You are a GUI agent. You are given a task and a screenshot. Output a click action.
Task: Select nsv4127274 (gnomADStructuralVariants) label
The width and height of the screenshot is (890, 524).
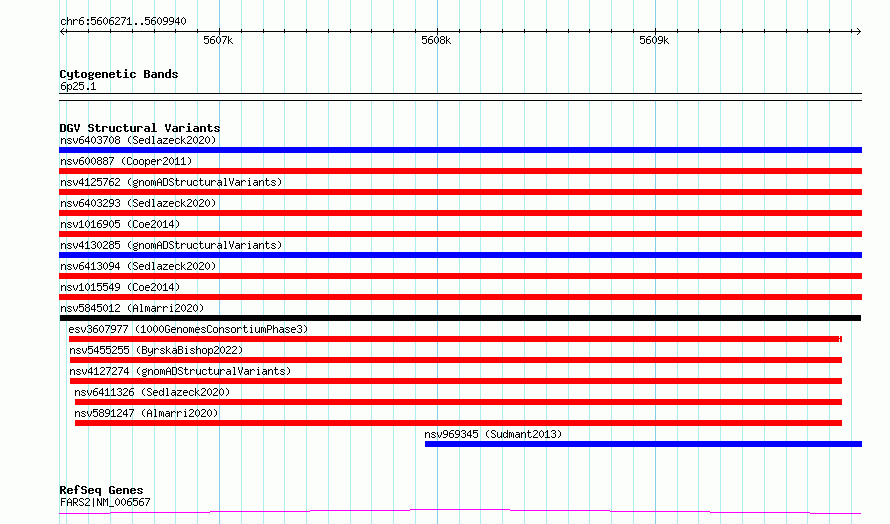180,371
